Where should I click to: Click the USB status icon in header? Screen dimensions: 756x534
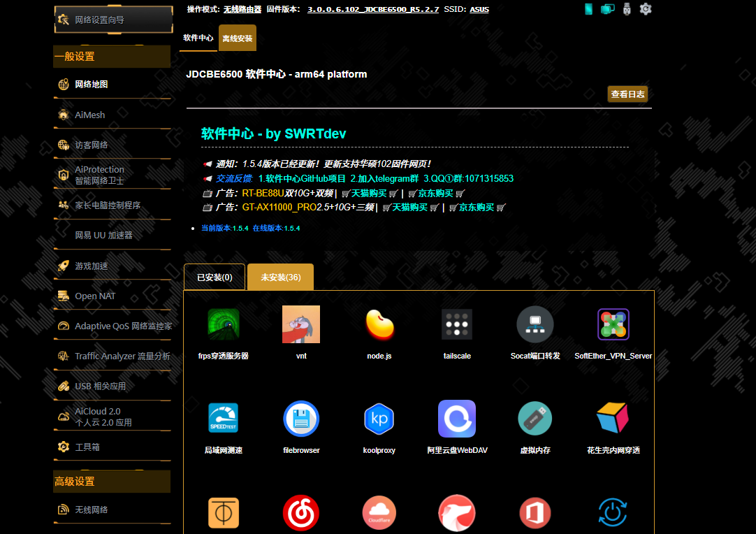click(x=627, y=8)
